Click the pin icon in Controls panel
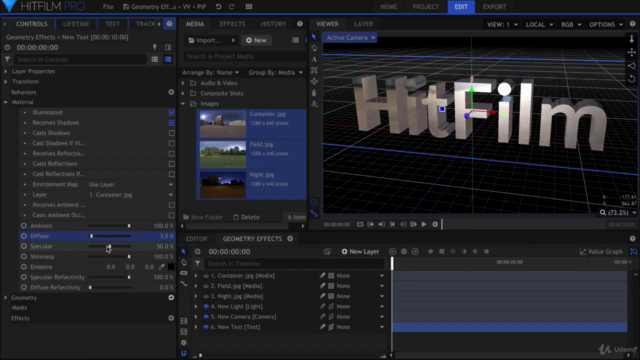Image resolution: width=640 pixels, height=360 pixels. tap(155, 47)
